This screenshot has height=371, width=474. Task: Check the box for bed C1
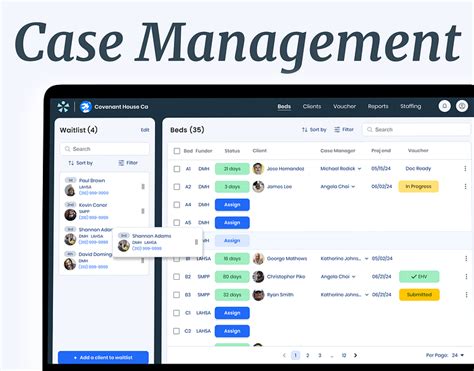coord(177,313)
